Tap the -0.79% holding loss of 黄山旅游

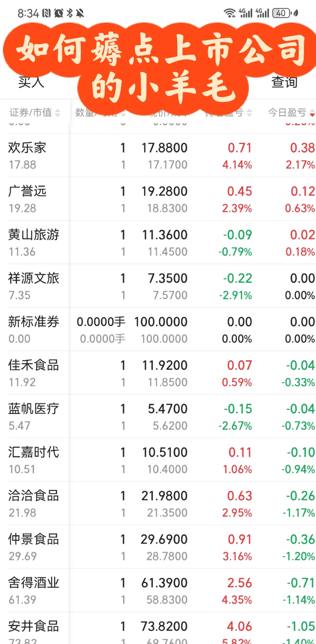click(x=235, y=252)
